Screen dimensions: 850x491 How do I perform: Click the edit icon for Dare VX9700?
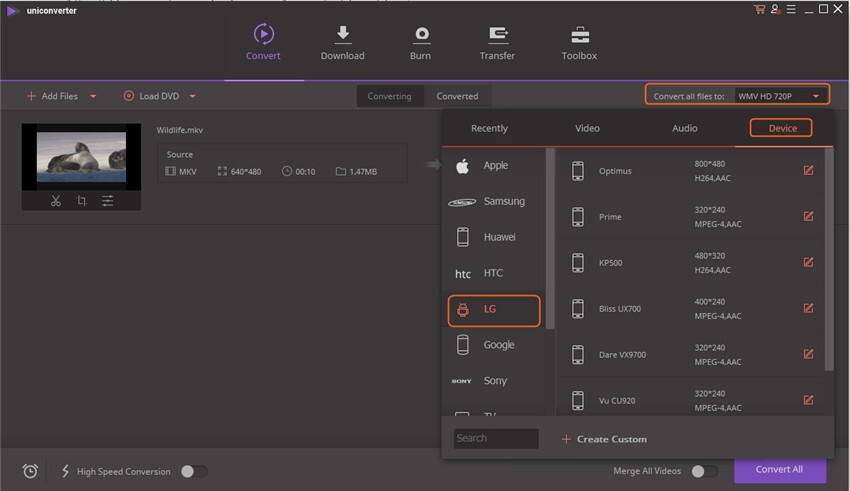tap(808, 354)
